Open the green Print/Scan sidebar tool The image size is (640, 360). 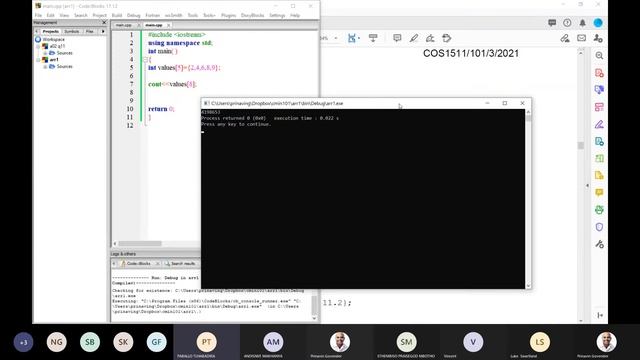click(599, 210)
